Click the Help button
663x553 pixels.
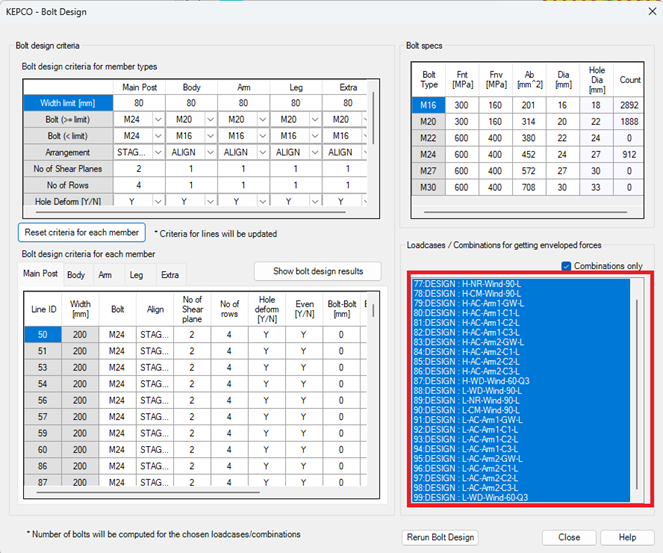pos(626,537)
